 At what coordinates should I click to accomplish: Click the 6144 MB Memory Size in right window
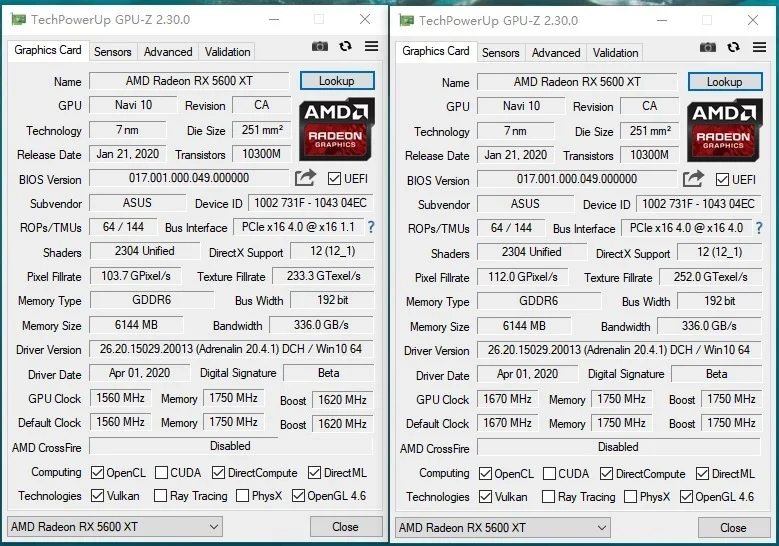[x=524, y=326]
